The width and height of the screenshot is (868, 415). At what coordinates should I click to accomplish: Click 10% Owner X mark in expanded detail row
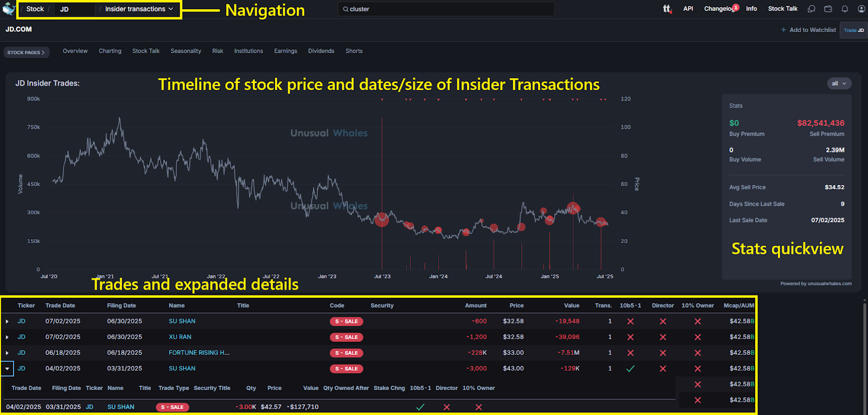[478, 407]
